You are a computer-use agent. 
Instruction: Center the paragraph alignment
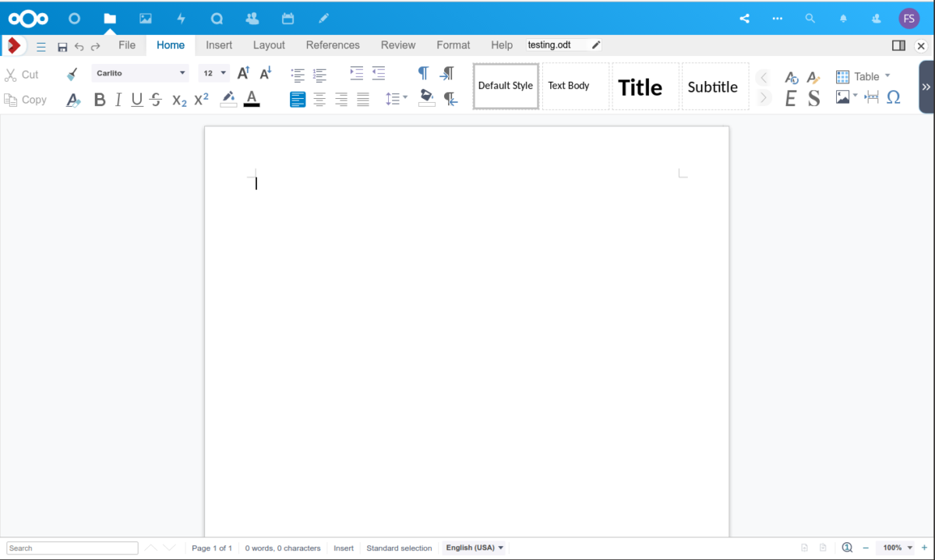click(319, 99)
